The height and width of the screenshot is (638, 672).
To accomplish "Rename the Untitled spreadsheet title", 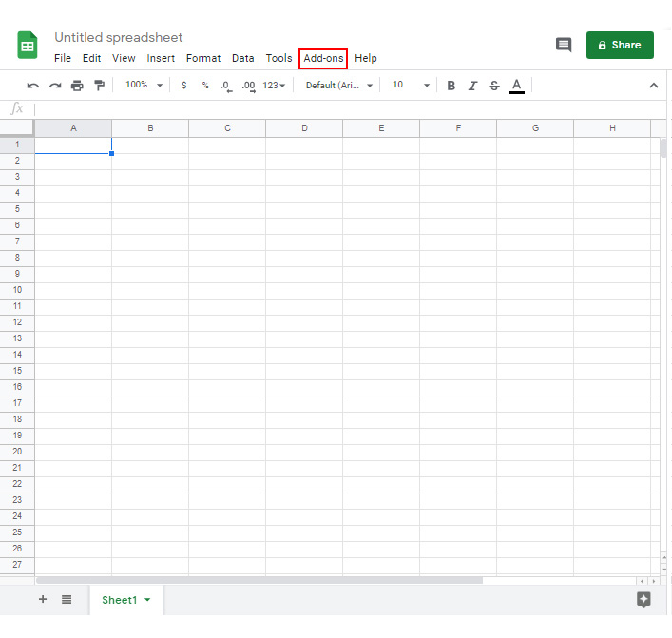I will click(x=119, y=37).
